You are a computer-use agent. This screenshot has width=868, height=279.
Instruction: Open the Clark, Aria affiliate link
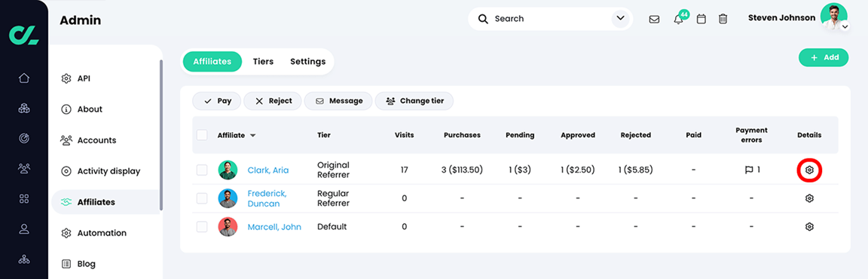pos(268,170)
